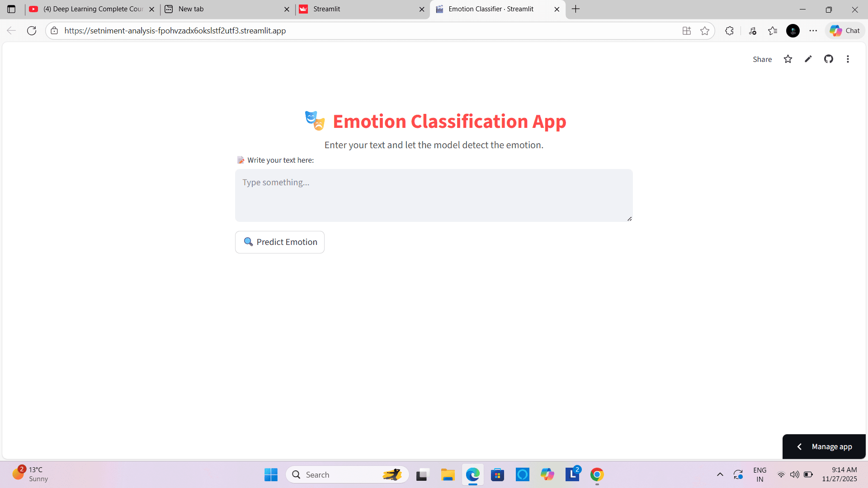868x488 pixels.
Task: Open Copilot from the taskbar
Action: (547, 474)
